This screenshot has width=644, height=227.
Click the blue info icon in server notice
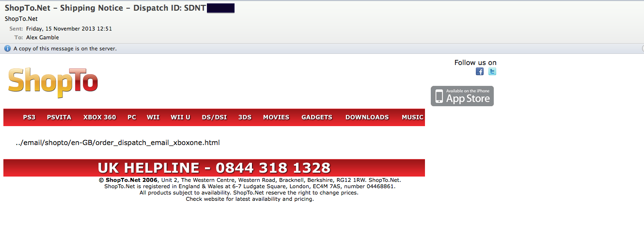pyautogui.click(x=7, y=49)
